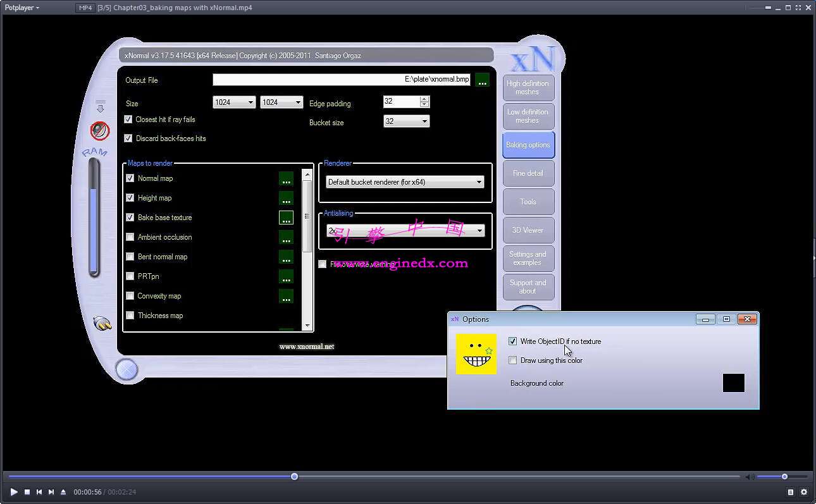Open the 3D Viewer tab
This screenshot has height=504, width=816.
click(528, 230)
